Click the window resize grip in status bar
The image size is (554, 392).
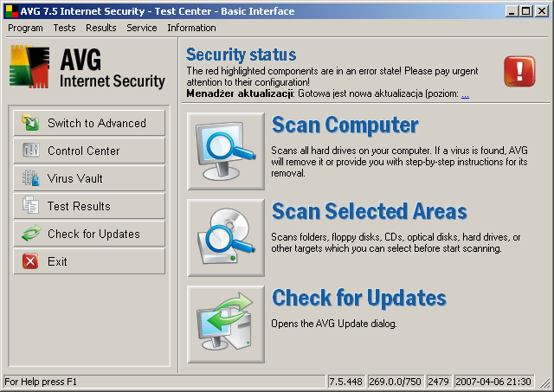pyautogui.click(x=545, y=382)
